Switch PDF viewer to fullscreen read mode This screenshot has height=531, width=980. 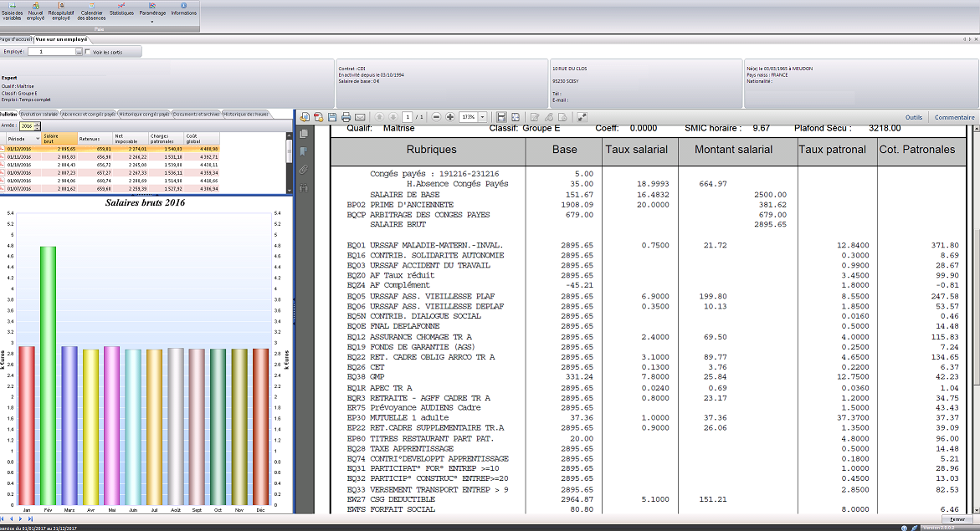coord(582,117)
